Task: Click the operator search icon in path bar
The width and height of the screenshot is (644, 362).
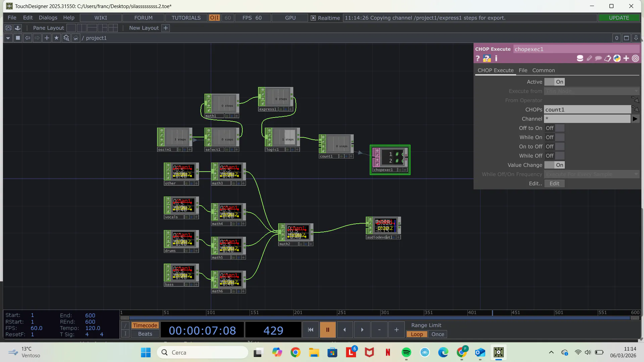Action: (66, 38)
